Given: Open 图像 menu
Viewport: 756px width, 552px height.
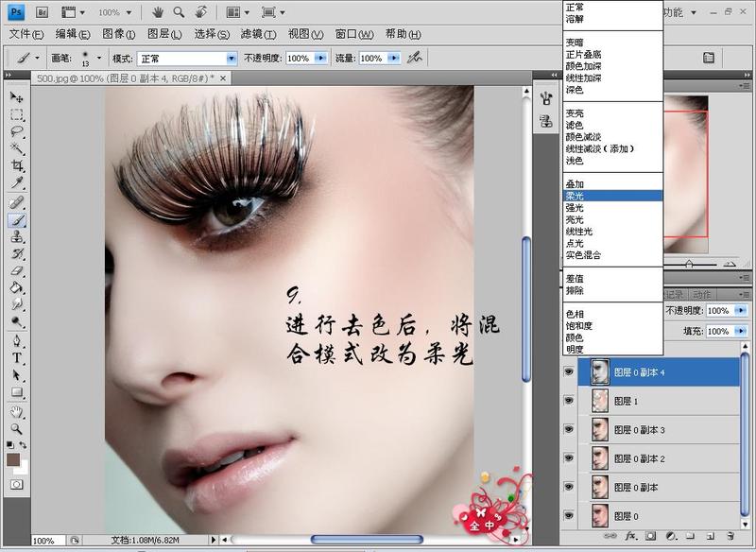Looking at the screenshot, I should point(119,34).
